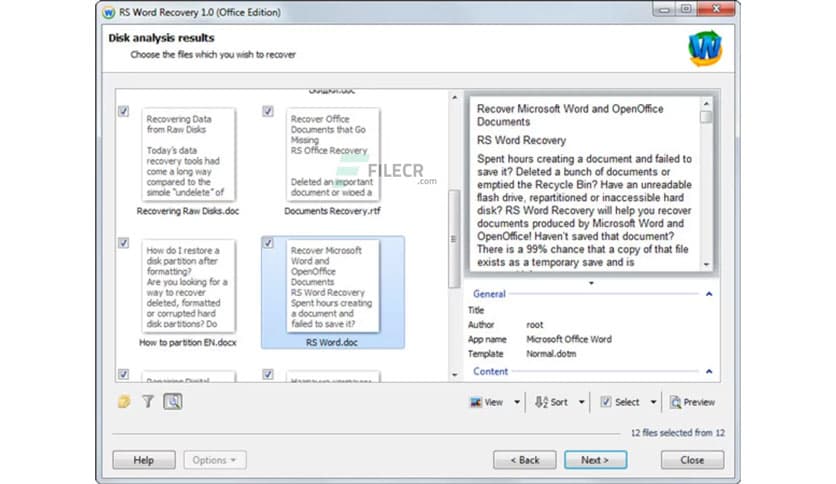This screenshot has height=484, width=836.
Task: Click the RS Word Recovery logo
Action: pyautogui.click(x=705, y=49)
